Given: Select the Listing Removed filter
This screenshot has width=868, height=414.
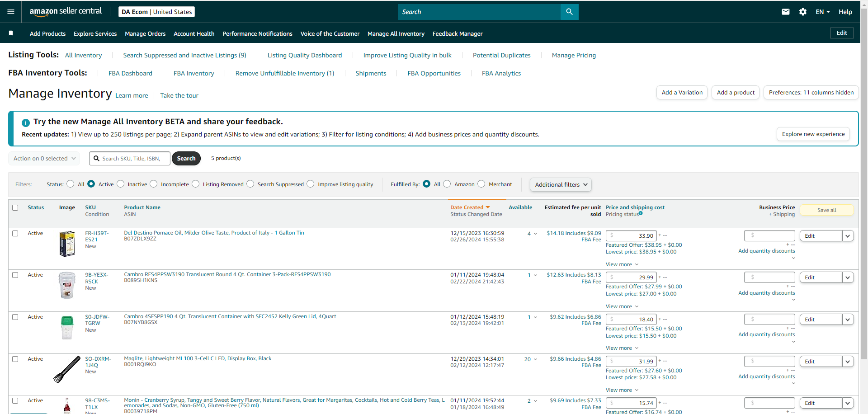Looking at the screenshot, I should [x=195, y=184].
